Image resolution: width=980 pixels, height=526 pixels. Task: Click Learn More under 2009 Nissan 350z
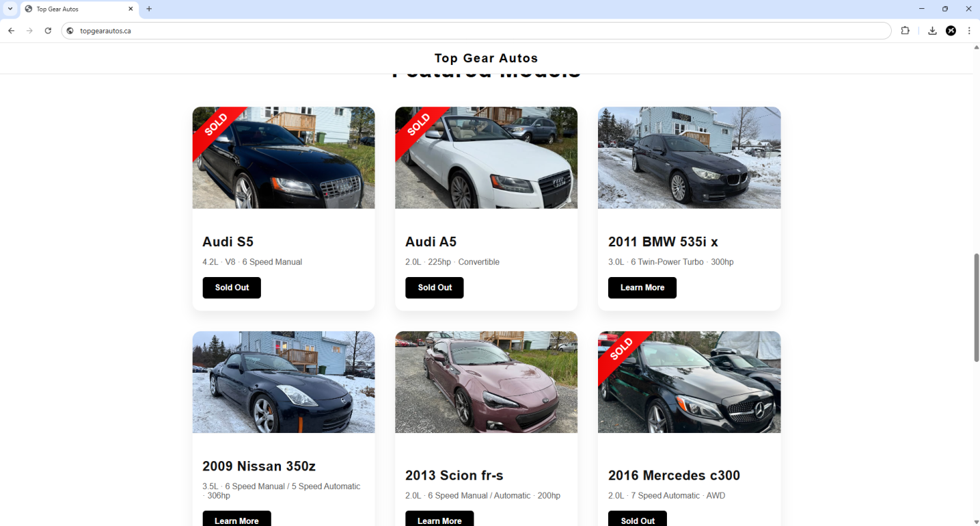point(236,518)
